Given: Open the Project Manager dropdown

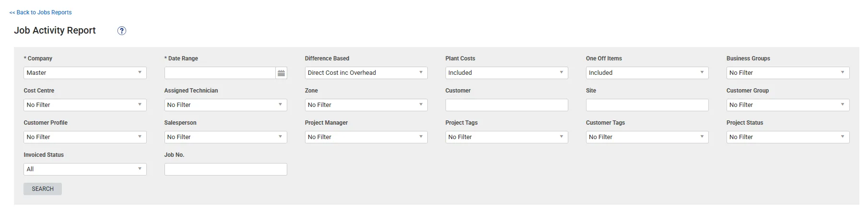Looking at the screenshot, I should pyautogui.click(x=366, y=137).
